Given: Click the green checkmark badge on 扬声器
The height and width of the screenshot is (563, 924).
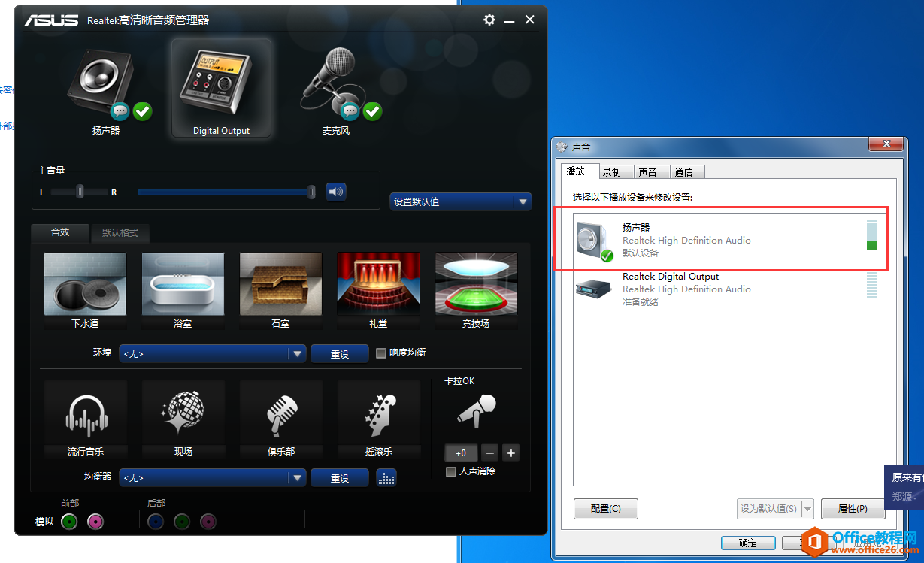Looking at the screenshot, I should (x=142, y=112).
